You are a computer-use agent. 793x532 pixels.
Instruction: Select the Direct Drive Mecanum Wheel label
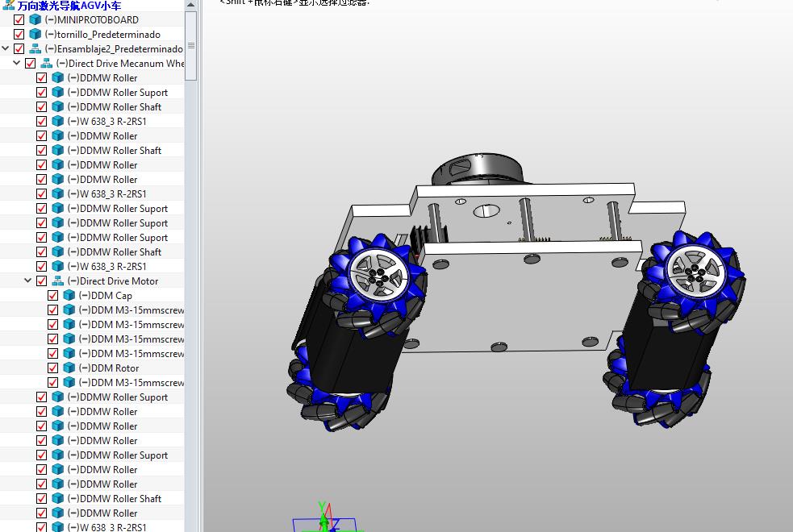(x=120, y=63)
